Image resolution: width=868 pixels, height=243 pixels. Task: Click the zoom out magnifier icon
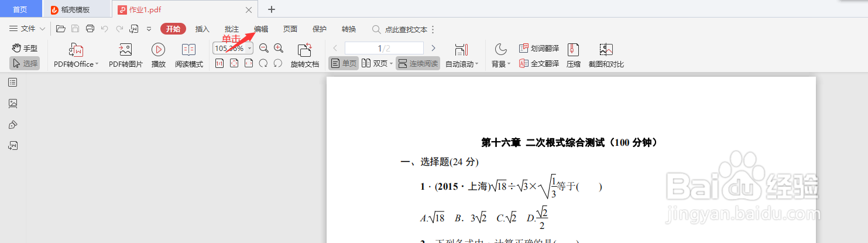[x=264, y=48]
